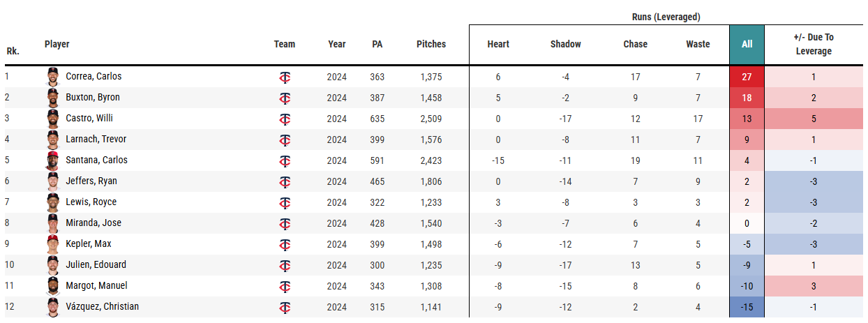This screenshot has height=323, width=868.
Task: Click Carlos Santana's headshot photo
Action: coord(54,160)
